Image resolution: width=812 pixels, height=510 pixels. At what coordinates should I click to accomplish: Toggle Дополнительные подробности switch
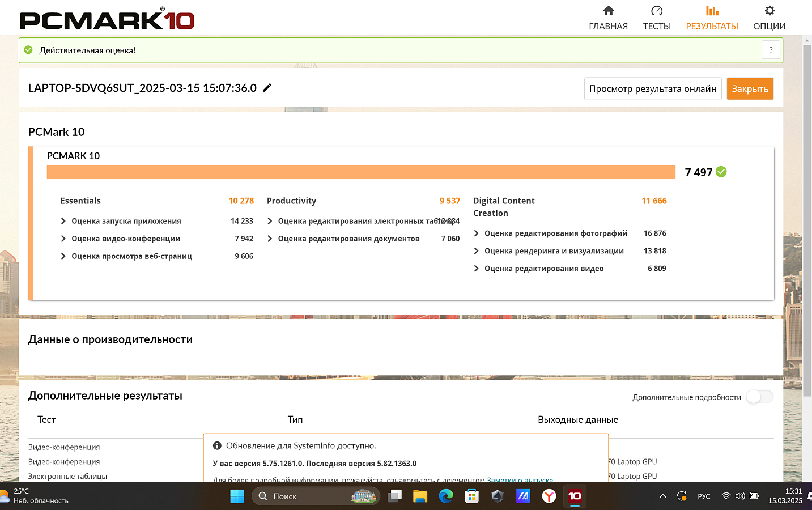(759, 397)
